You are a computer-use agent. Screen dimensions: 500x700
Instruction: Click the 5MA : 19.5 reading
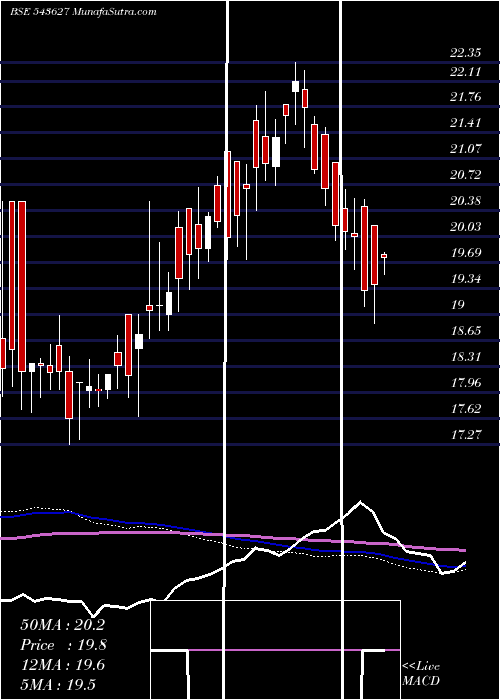(58, 684)
